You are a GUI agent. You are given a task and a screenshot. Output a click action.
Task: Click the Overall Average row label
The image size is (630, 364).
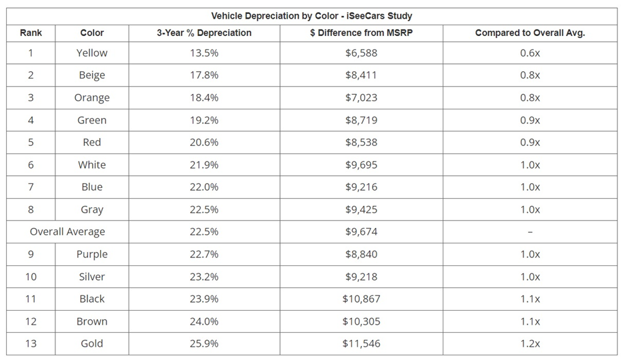click(67, 232)
